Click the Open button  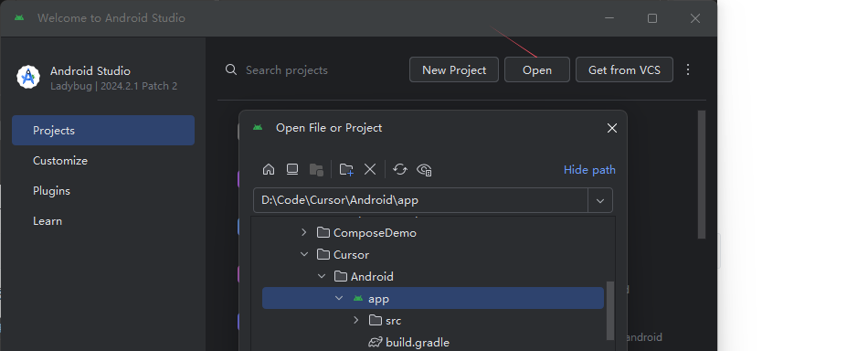[x=537, y=69]
